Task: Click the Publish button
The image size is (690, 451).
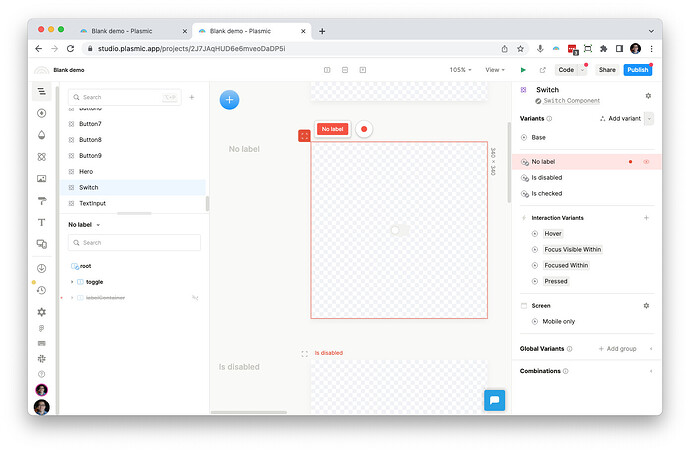Action: tap(637, 70)
